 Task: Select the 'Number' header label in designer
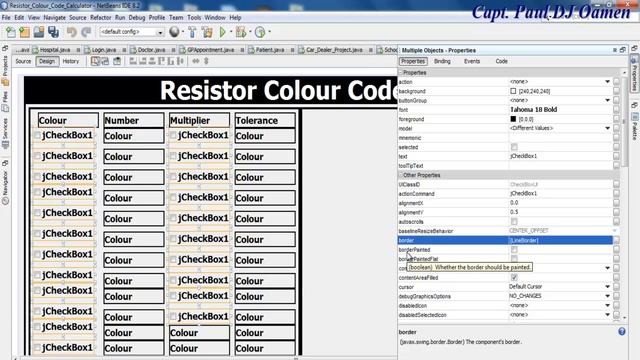(x=134, y=120)
